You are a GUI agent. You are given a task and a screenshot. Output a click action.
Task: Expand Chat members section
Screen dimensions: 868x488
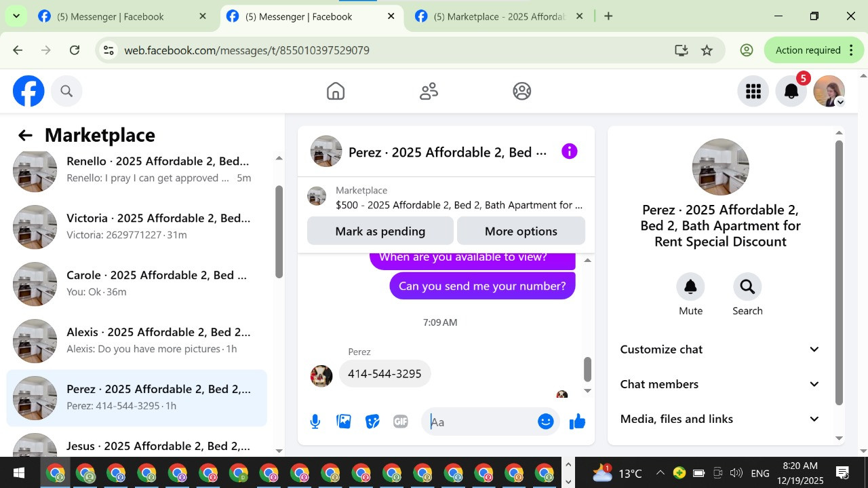coord(720,384)
